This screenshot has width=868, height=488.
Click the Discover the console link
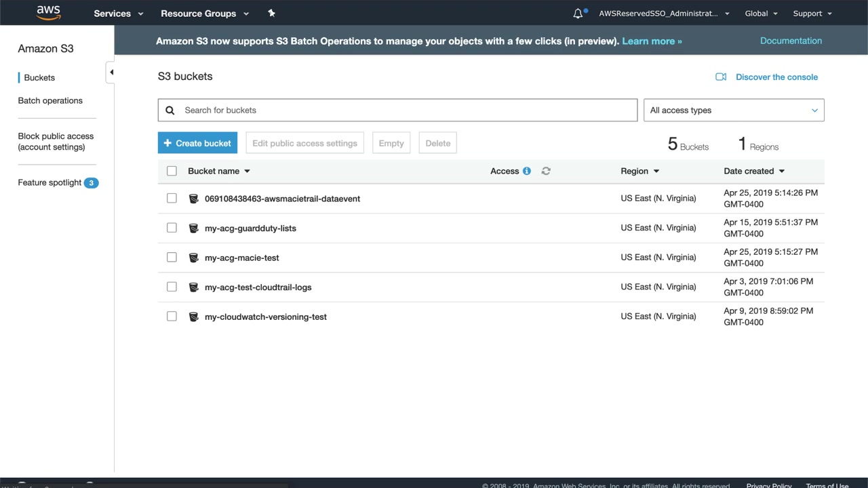[x=776, y=77]
